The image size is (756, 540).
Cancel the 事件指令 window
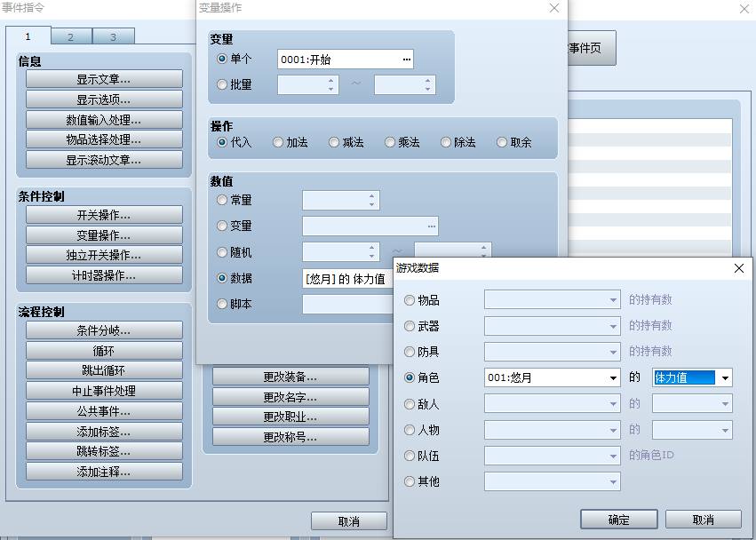point(348,521)
